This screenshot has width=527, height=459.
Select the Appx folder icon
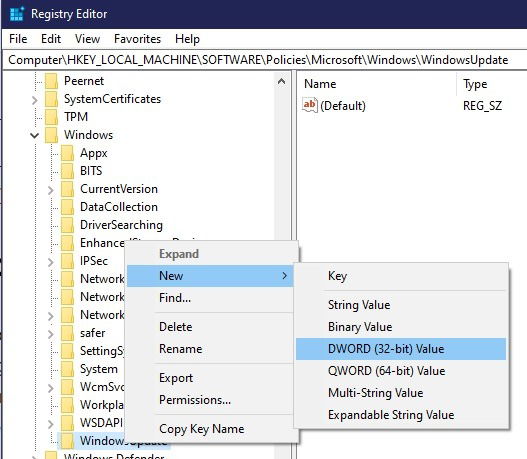(x=67, y=153)
